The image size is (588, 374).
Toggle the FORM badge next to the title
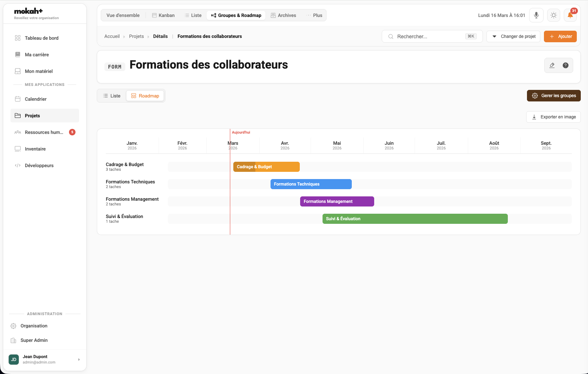(114, 66)
